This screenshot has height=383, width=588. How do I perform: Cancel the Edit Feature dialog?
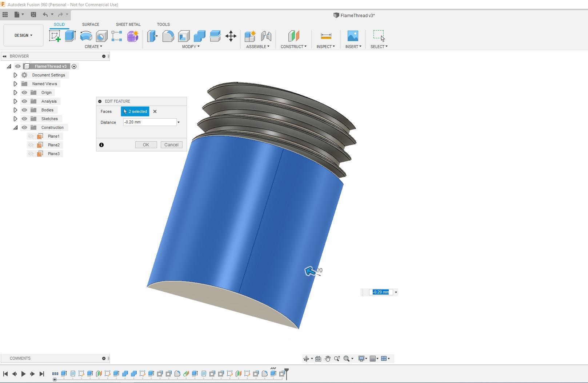point(171,145)
